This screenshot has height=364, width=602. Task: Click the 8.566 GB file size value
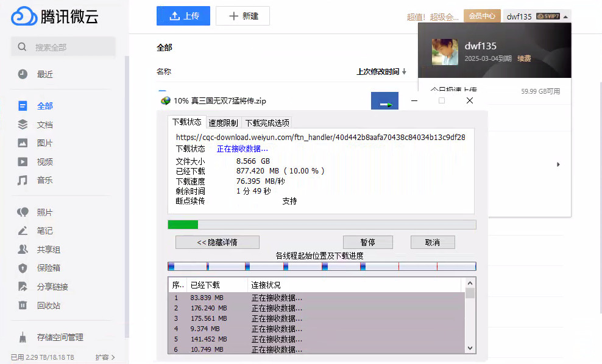click(x=253, y=161)
